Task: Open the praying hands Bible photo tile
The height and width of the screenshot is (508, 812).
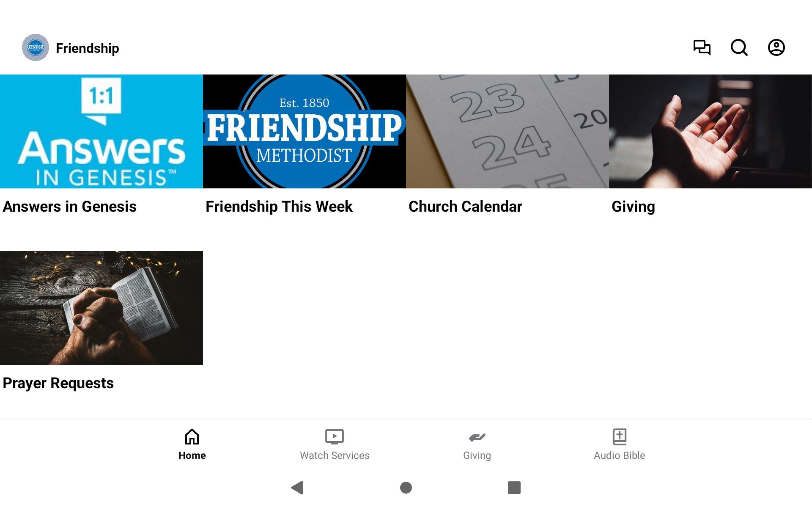Action: pos(101,308)
